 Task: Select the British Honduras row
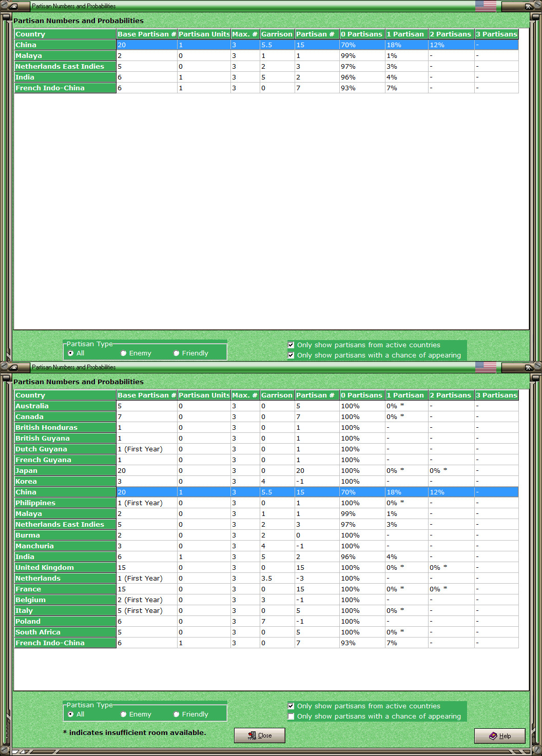(x=266, y=428)
